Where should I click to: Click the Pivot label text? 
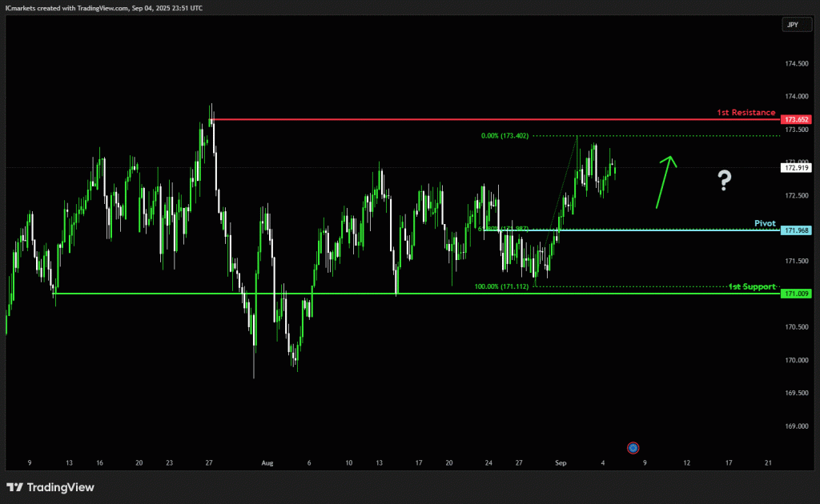pos(765,223)
